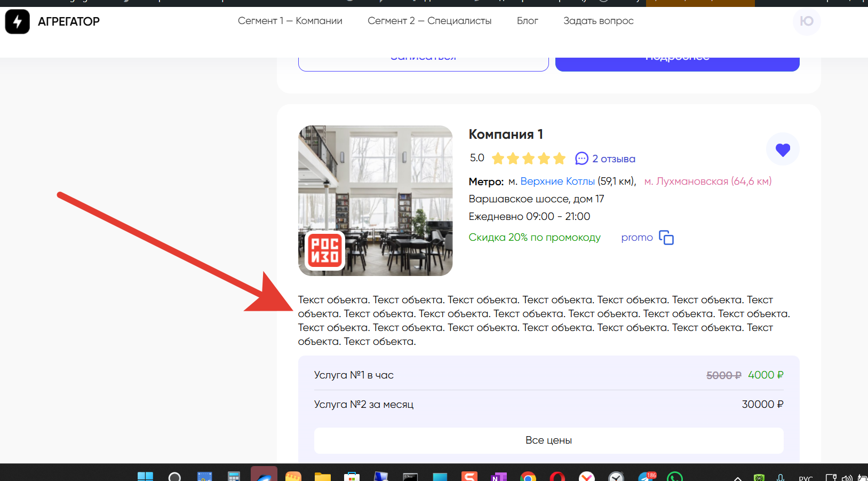868x481 pixels.
Task: Open the Задать вопрос link
Action: pyautogui.click(x=598, y=21)
